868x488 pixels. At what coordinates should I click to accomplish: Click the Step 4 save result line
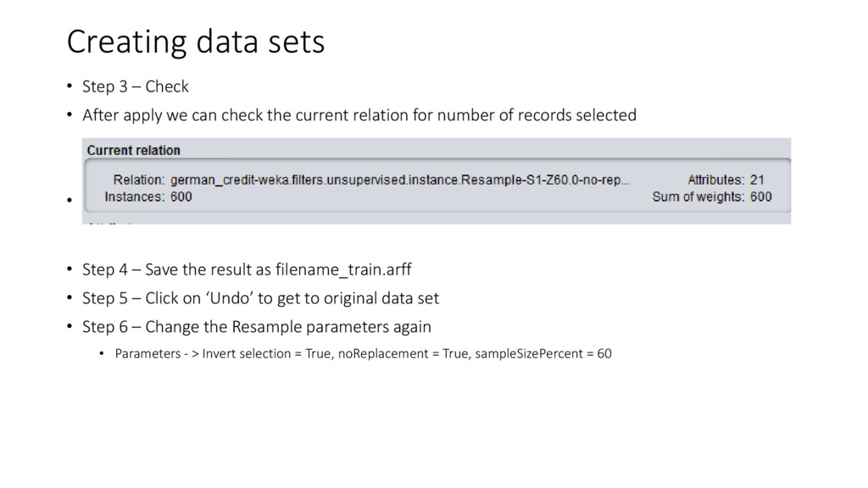247,270
